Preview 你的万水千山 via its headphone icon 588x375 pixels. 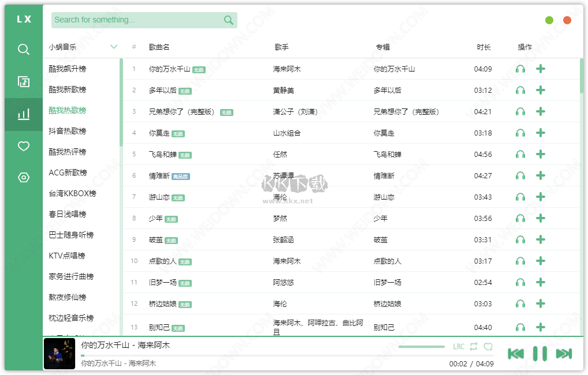[x=520, y=68]
